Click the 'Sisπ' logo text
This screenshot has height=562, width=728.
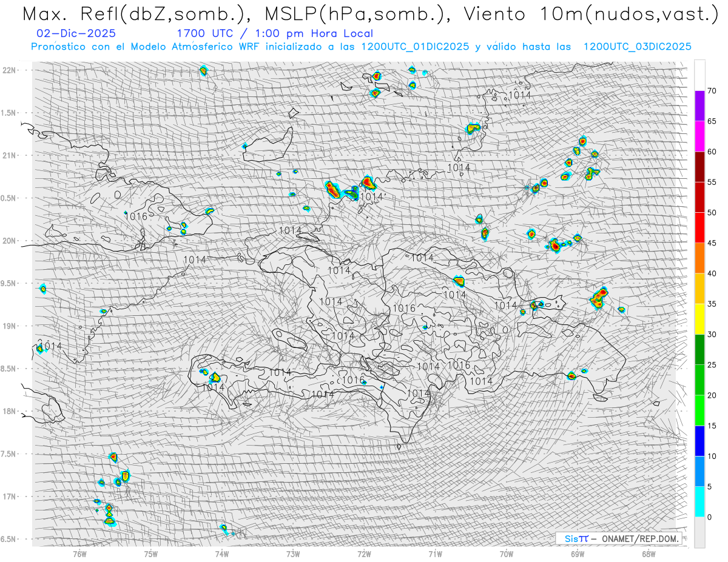point(576,538)
